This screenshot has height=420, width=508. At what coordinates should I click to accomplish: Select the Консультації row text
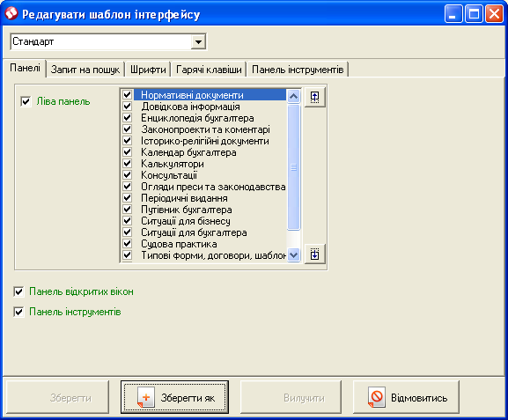pos(169,175)
